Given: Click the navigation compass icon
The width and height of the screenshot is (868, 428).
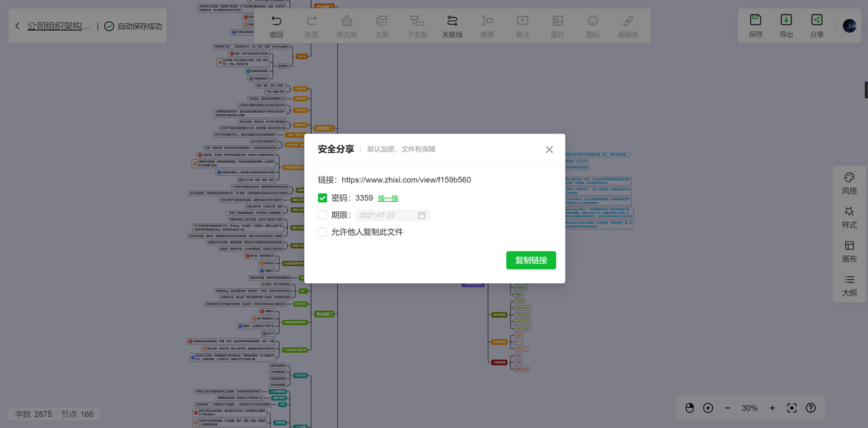Looking at the screenshot, I should [x=708, y=408].
